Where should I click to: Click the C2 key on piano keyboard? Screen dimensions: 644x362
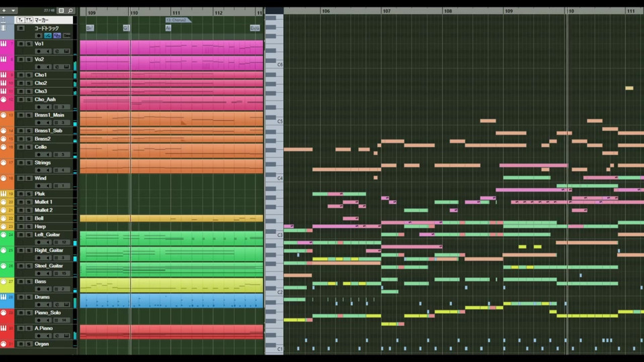(x=274, y=292)
